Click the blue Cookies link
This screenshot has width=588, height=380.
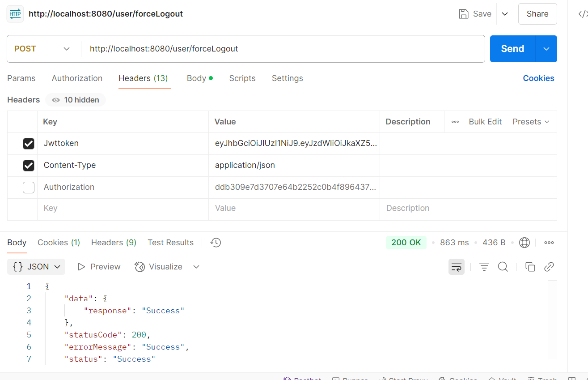point(538,78)
